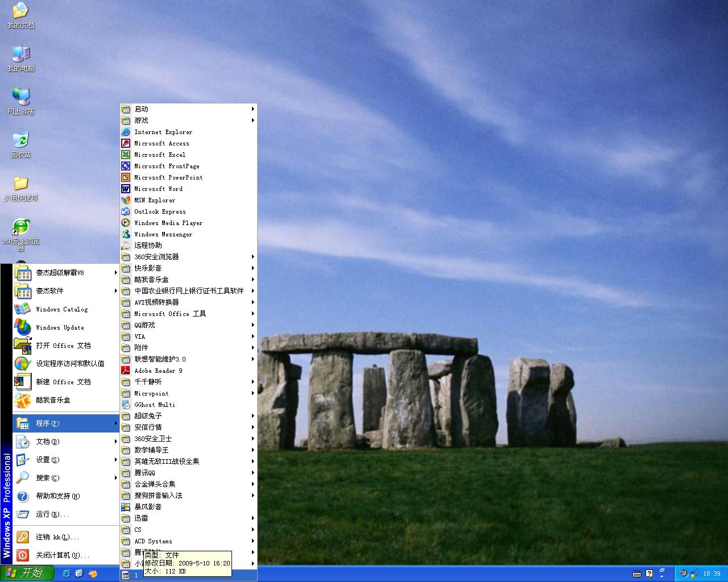728x582 pixels.
Task: Select the 回收站 recycle bin icon
Action: [x=20, y=145]
